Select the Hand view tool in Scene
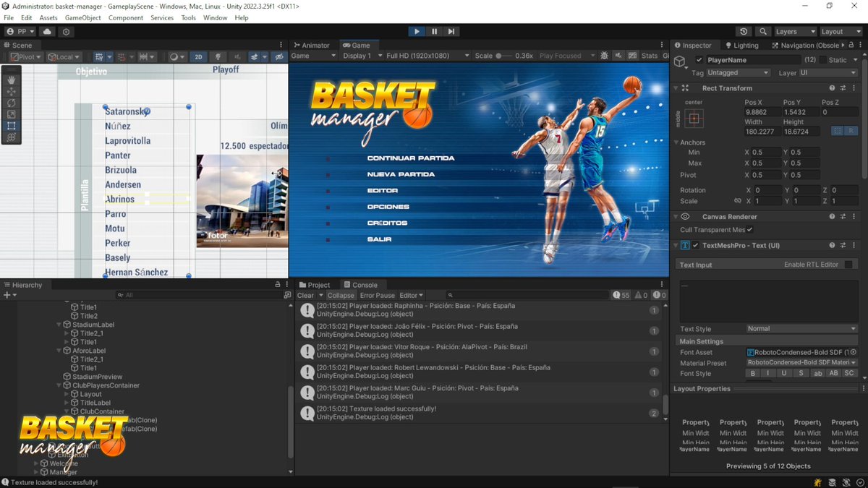Screen dimensions: 868x488 11,80
